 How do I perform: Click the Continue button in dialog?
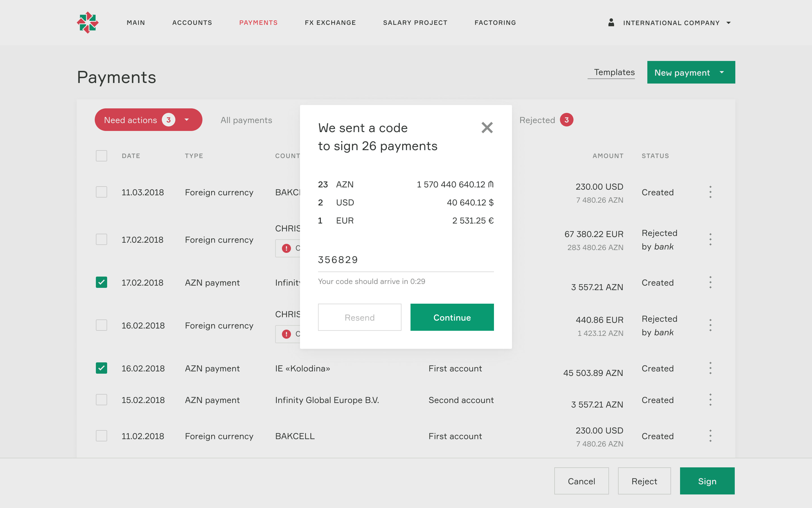coord(452,317)
